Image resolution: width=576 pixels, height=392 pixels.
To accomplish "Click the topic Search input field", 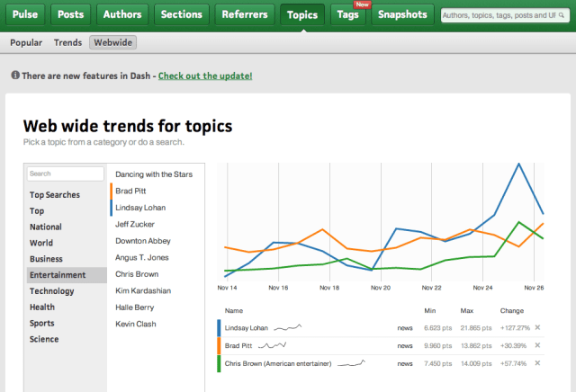I will pos(65,174).
